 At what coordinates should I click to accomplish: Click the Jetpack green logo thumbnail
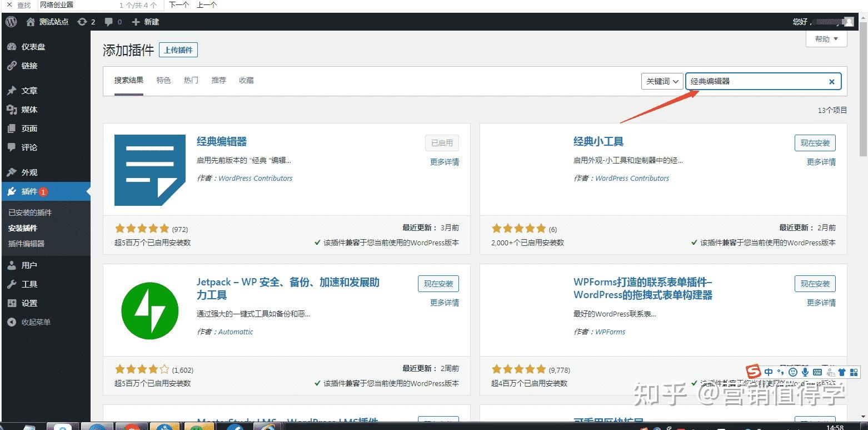point(150,311)
